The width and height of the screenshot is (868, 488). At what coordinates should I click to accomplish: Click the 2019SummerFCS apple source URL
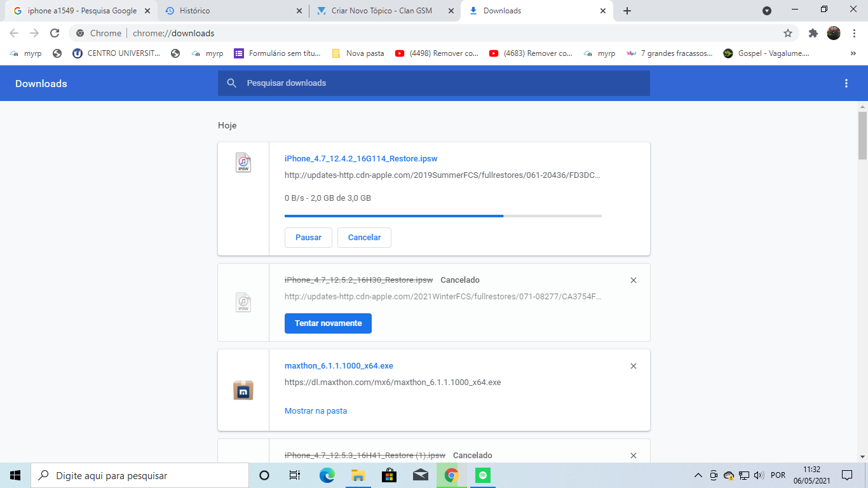tap(442, 175)
